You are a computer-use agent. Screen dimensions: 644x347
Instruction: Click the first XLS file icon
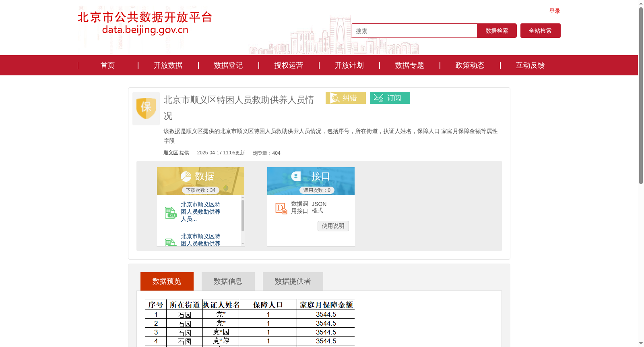click(171, 212)
